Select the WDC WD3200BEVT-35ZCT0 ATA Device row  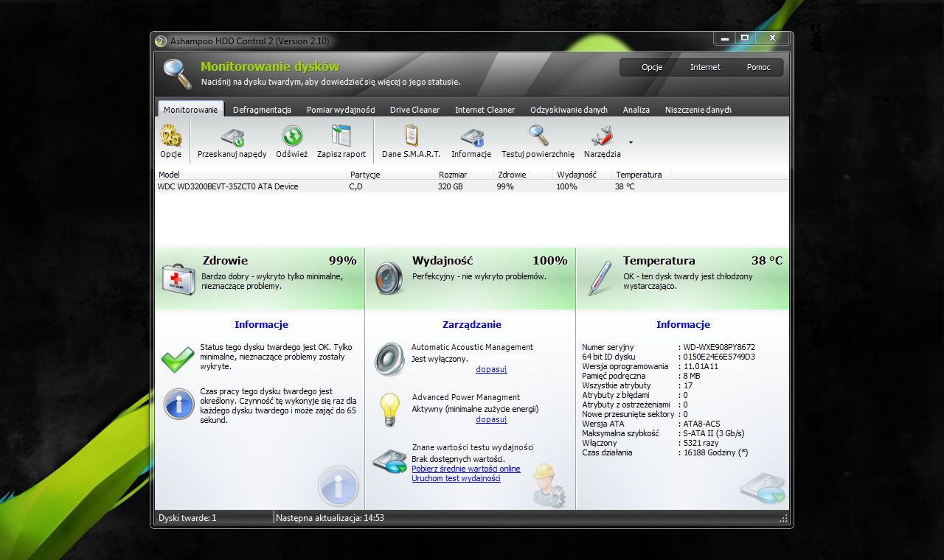click(472, 186)
